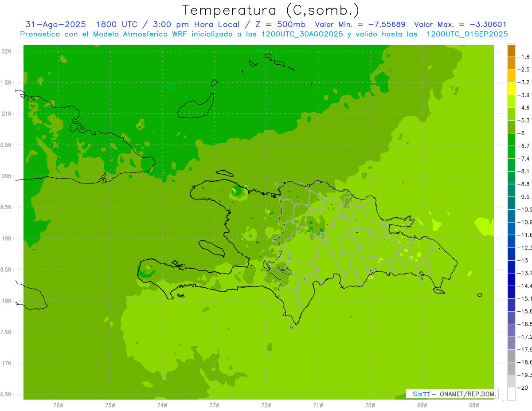This screenshot has width=532, height=411.
Task: Click the "73W" longitude label
Action: pyautogui.click(x=214, y=405)
